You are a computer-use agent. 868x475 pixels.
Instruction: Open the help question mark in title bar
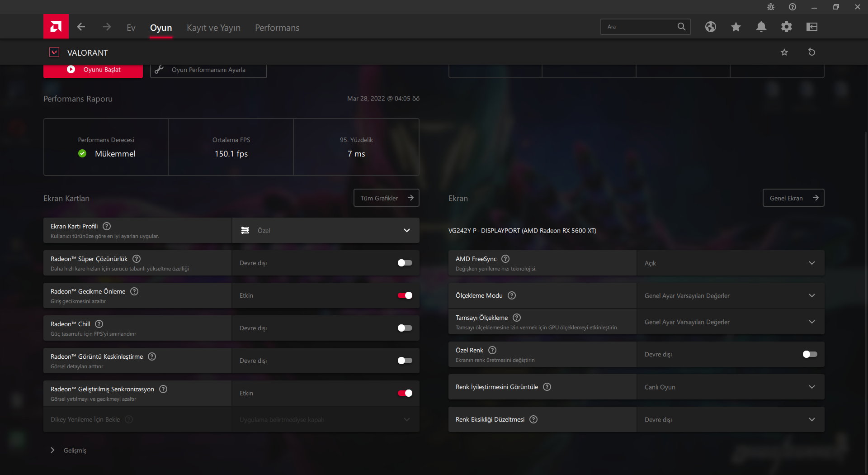[x=793, y=7]
